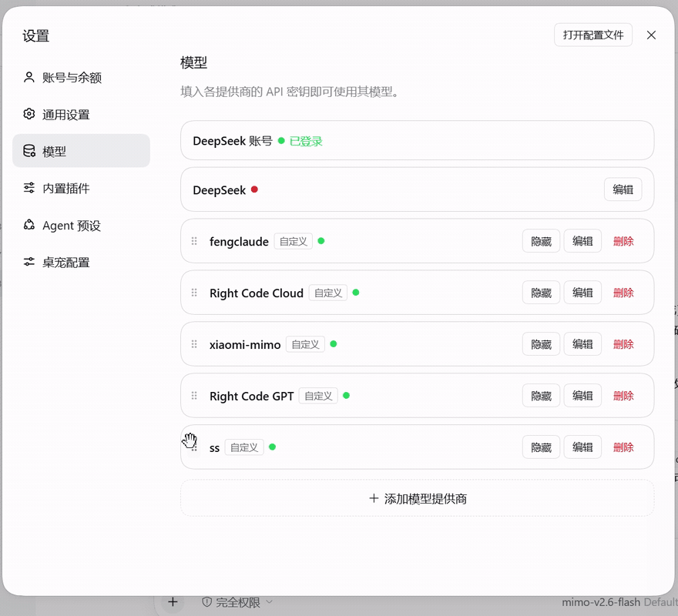
Task: Click the 已登录 status text
Action: point(306,141)
